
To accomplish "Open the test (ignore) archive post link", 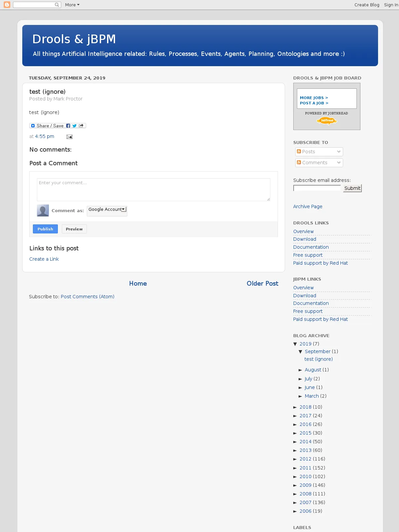I will [x=319, y=359].
